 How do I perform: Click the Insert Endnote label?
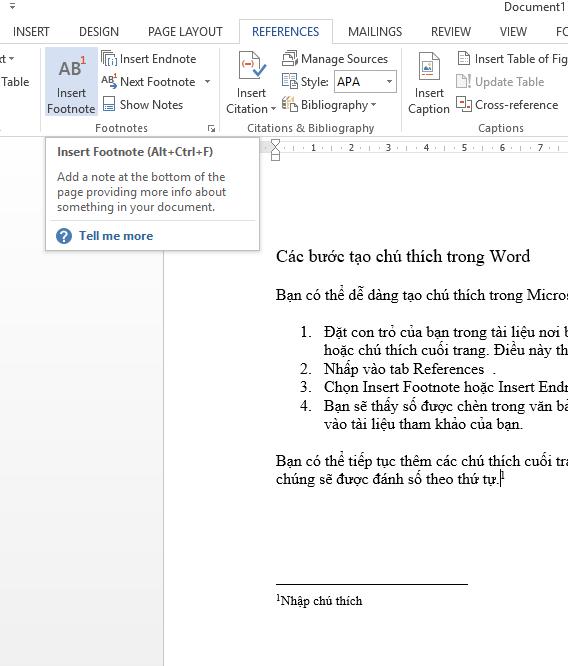[x=158, y=59]
